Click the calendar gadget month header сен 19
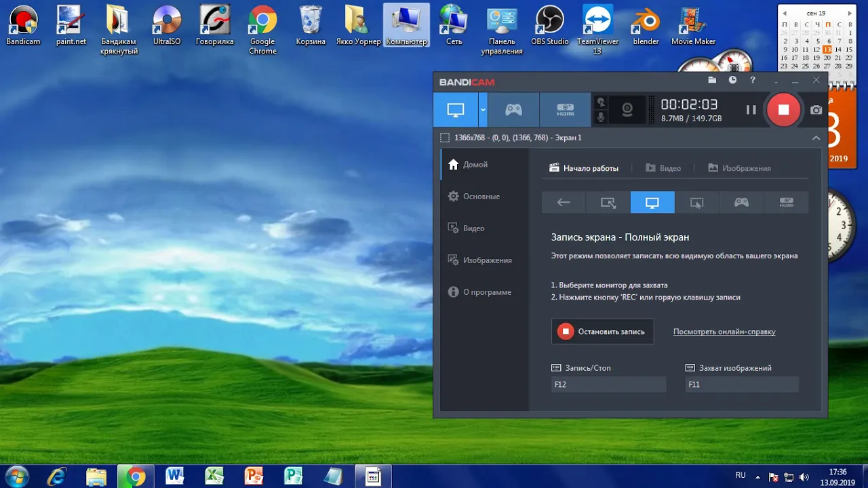The width and height of the screenshot is (868, 488). point(816,13)
